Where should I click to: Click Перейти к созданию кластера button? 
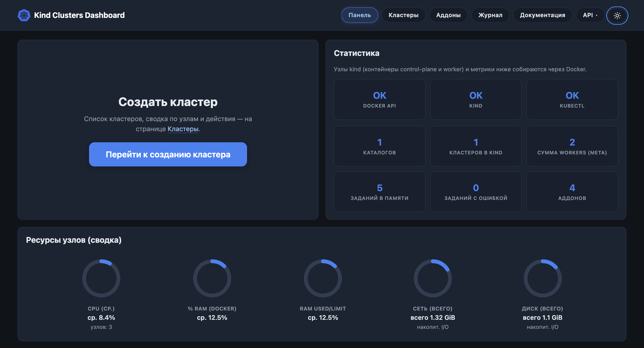(x=168, y=154)
